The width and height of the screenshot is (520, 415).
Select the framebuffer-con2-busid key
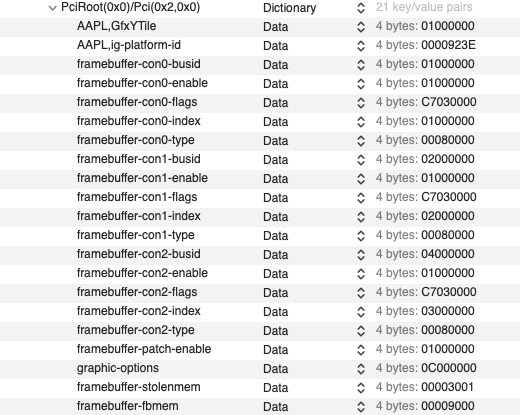pos(139,254)
